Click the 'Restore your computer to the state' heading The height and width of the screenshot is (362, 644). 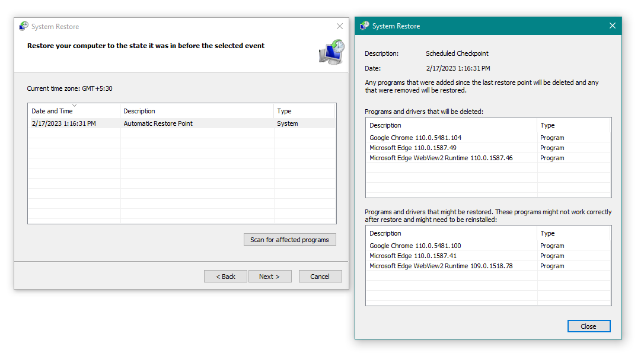tap(146, 46)
